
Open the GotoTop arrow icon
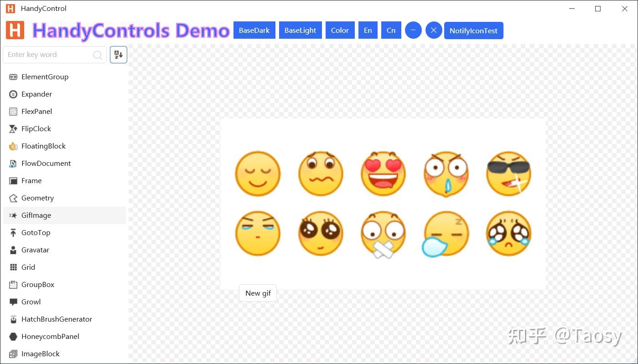pyautogui.click(x=13, y=233)
